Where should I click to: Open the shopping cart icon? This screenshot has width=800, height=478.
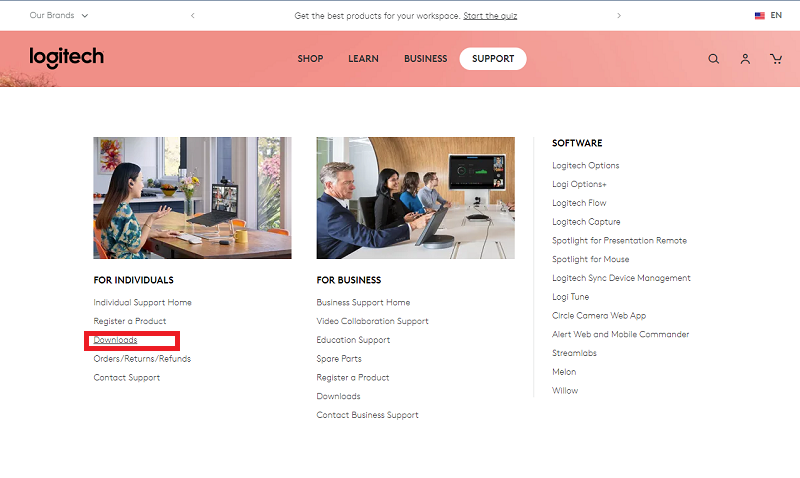tap(776, 59)
